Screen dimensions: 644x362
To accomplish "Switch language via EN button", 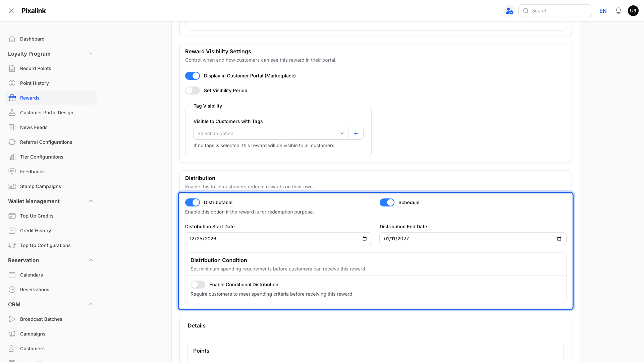I will tap(603, 11).
